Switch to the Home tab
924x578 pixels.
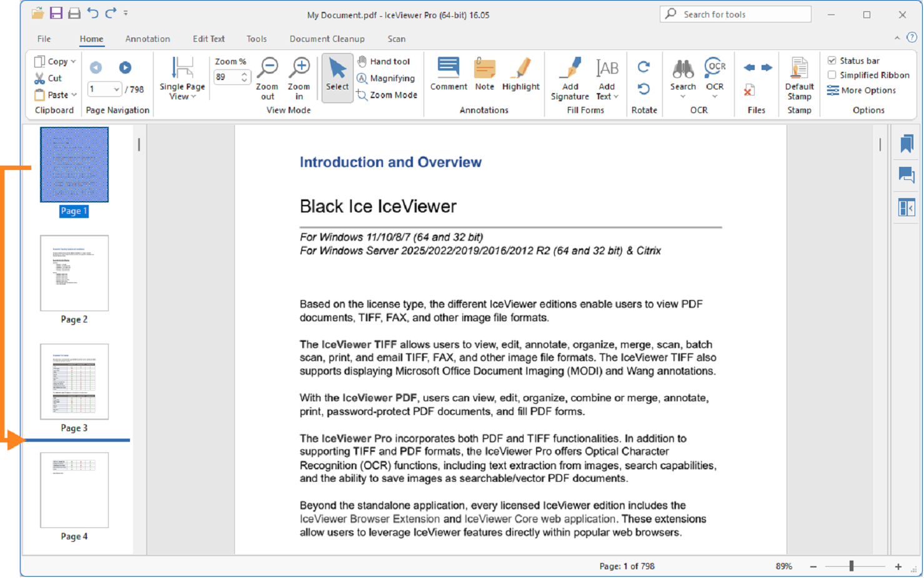click(x=91, y=39)
